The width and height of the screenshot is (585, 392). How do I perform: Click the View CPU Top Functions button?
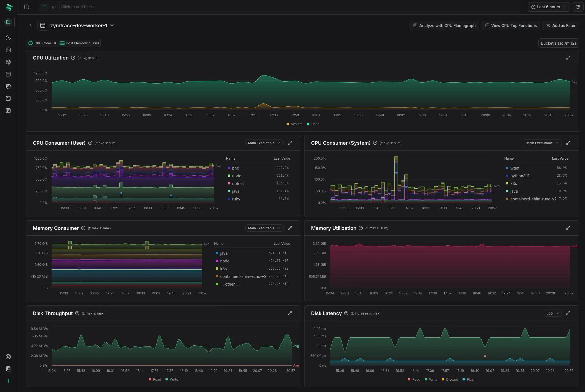coord(511,25)
